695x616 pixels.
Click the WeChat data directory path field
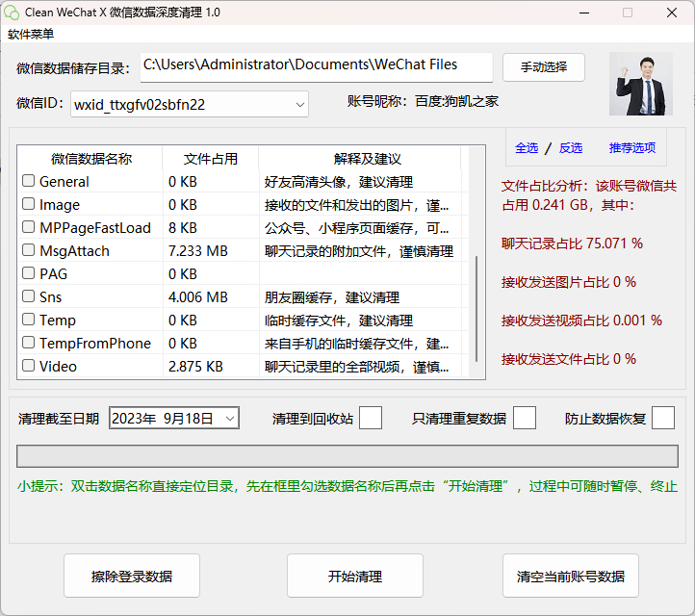pos(317,67)
